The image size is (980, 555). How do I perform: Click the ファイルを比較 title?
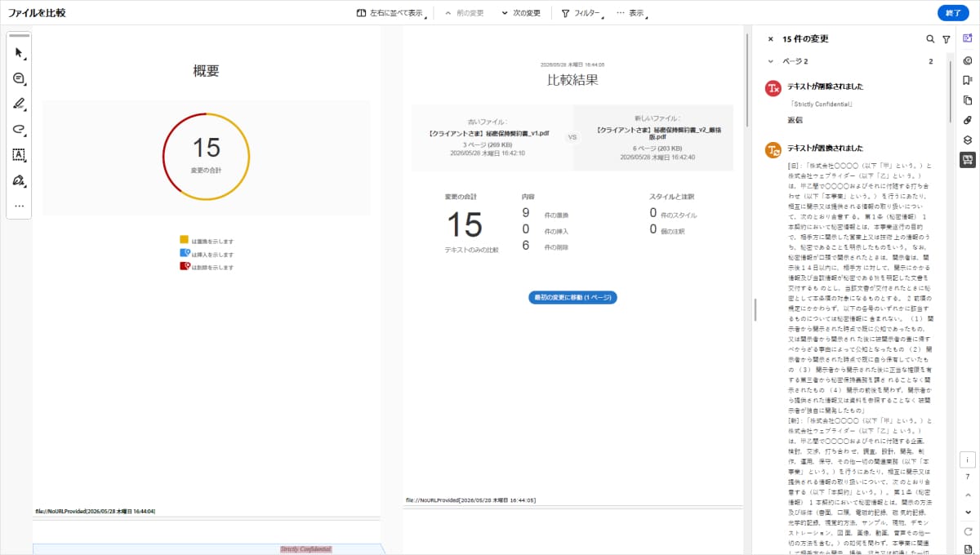[37, 13]
